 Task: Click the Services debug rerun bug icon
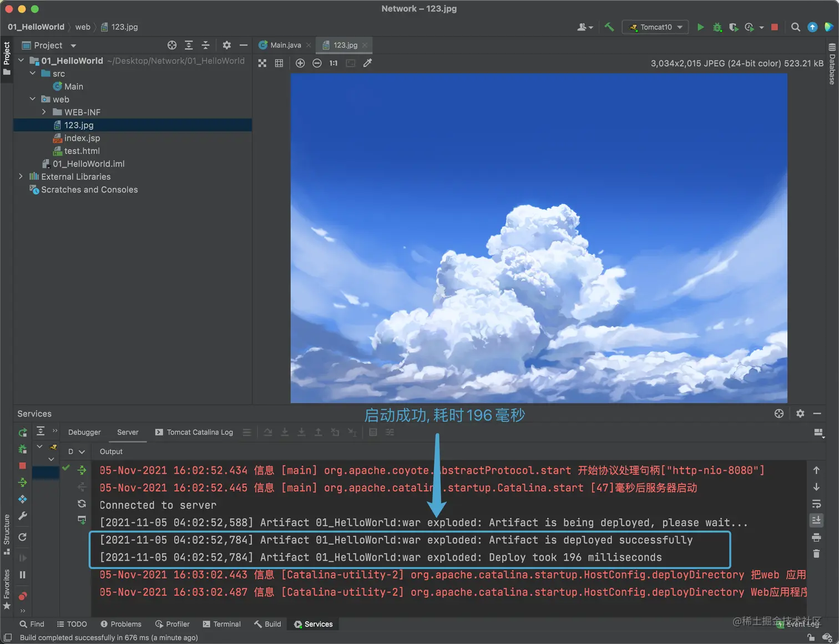23,449
